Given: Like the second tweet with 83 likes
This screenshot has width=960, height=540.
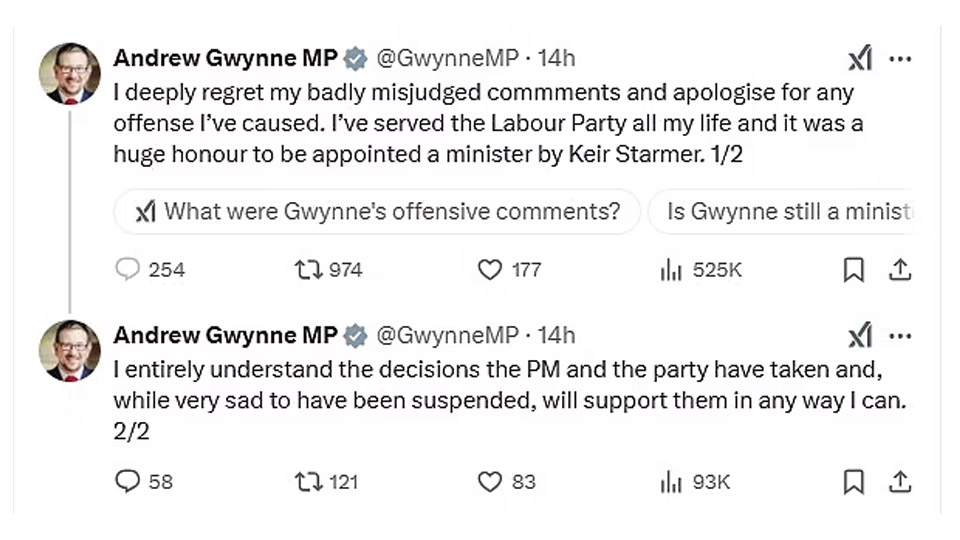Looking at the screenshot, I should 489,482.
